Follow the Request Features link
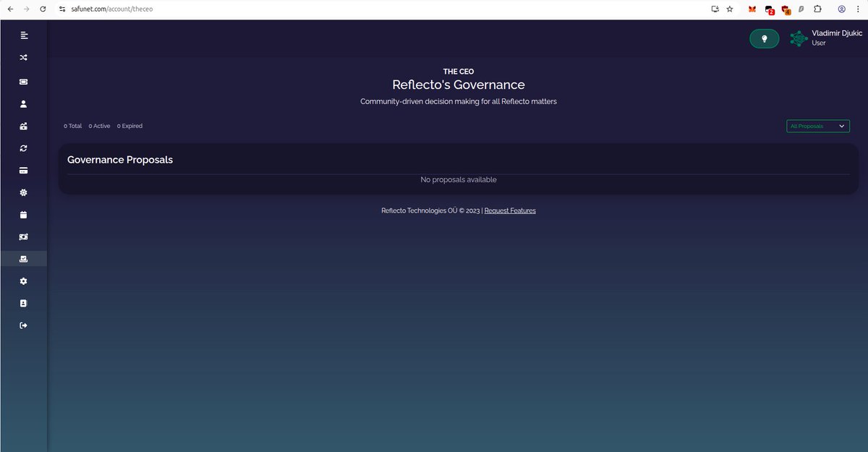868x452 pixels. [510, 210]
